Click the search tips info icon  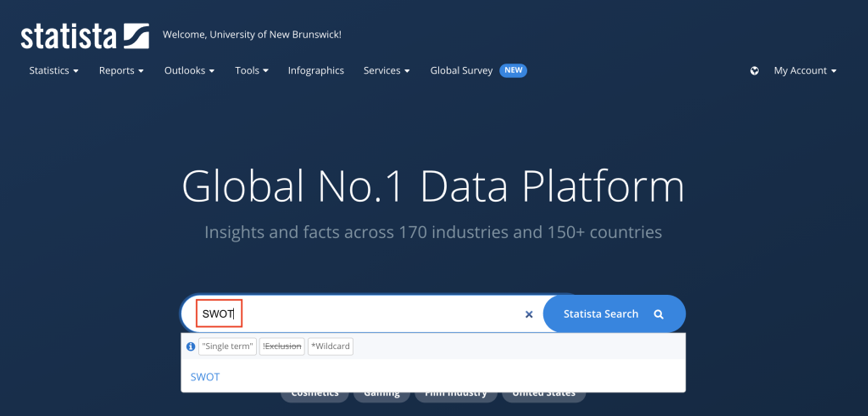point(191,347)
